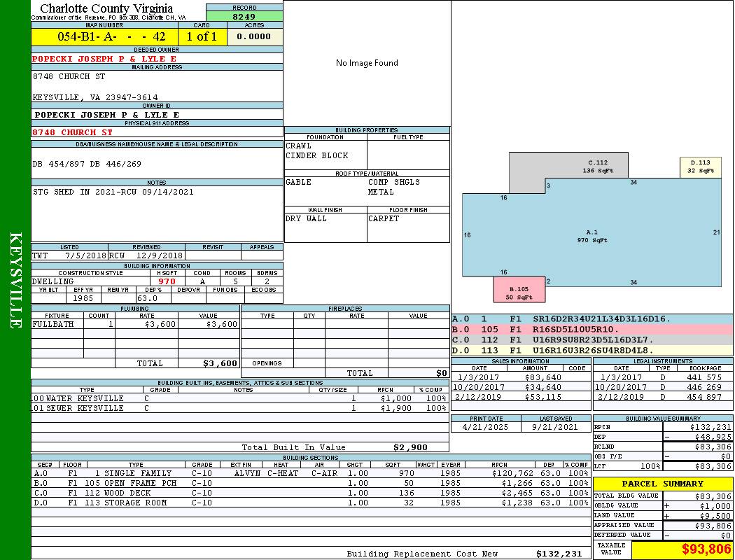Click vertical KEYSVILLE label on green sidebar
Image resolution: width=735 pixels, height=560 pixels.
(x=15, y=280)
